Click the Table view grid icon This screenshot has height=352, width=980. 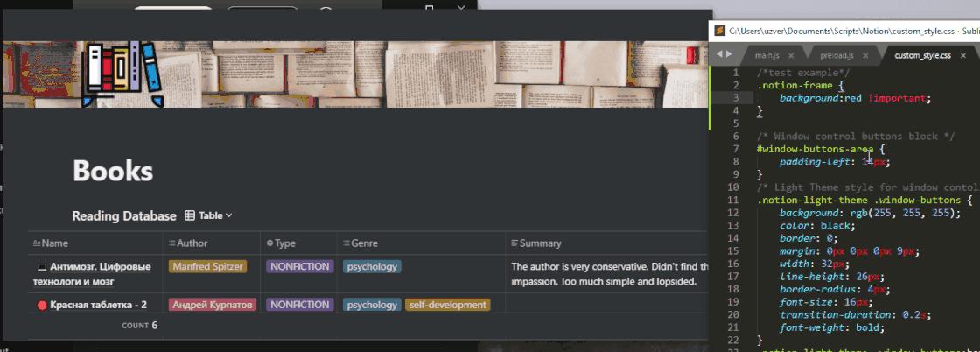coord(190,215)
